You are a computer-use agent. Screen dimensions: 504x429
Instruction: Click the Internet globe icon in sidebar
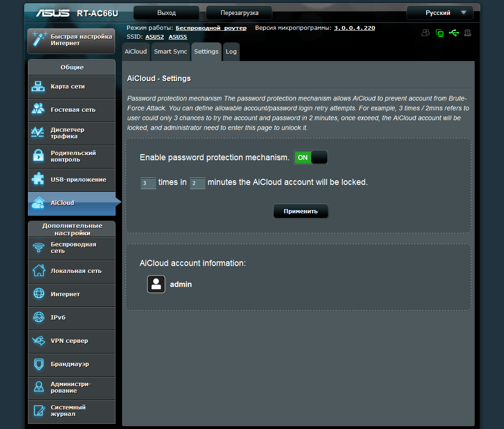point(39,293)
